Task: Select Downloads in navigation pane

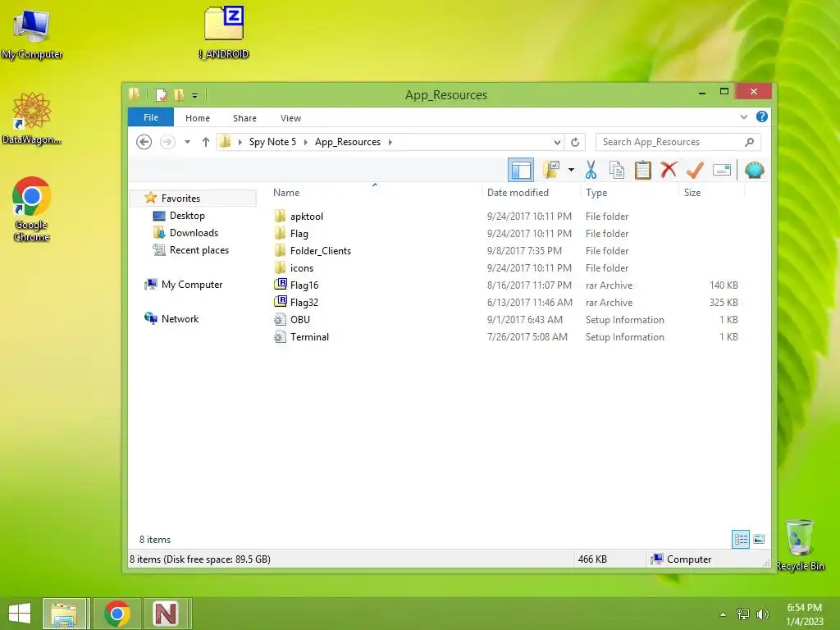Action: click(x=194, y=232)
